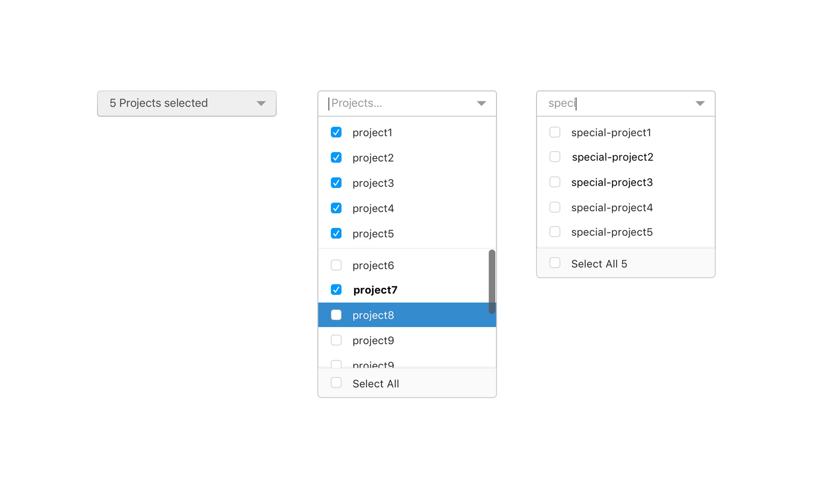Tick the checkbox beside full project9 row

pyautogui.click(x=336, y=340)
